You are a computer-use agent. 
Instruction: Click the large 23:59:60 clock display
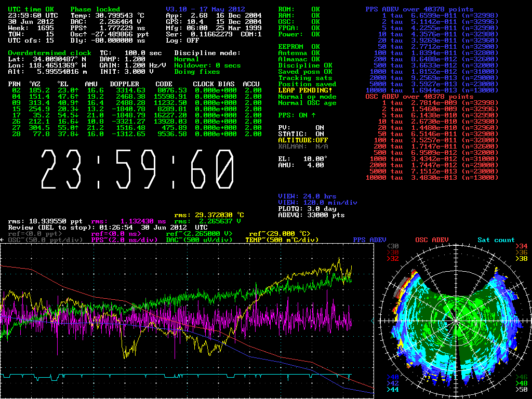[137, 169]
